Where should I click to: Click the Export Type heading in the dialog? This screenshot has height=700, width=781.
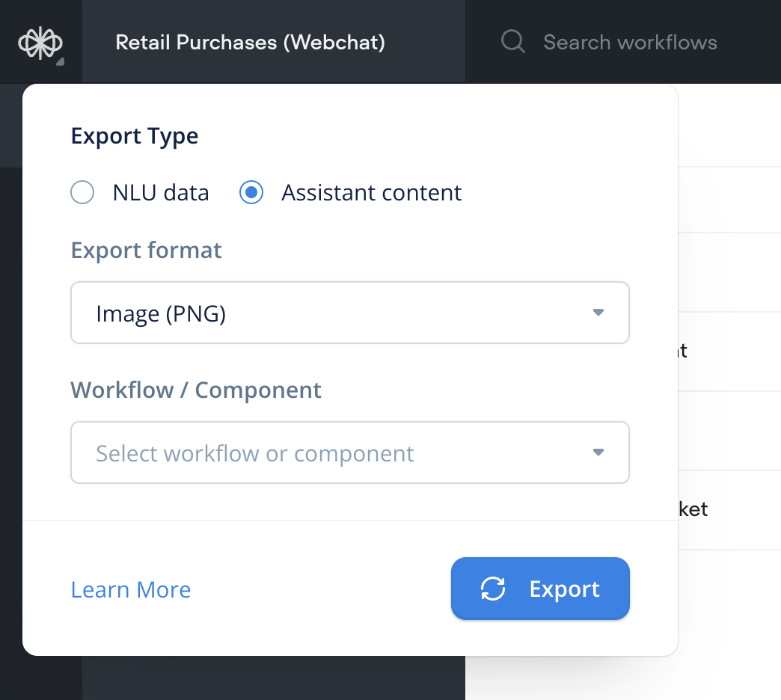(135, 136)
